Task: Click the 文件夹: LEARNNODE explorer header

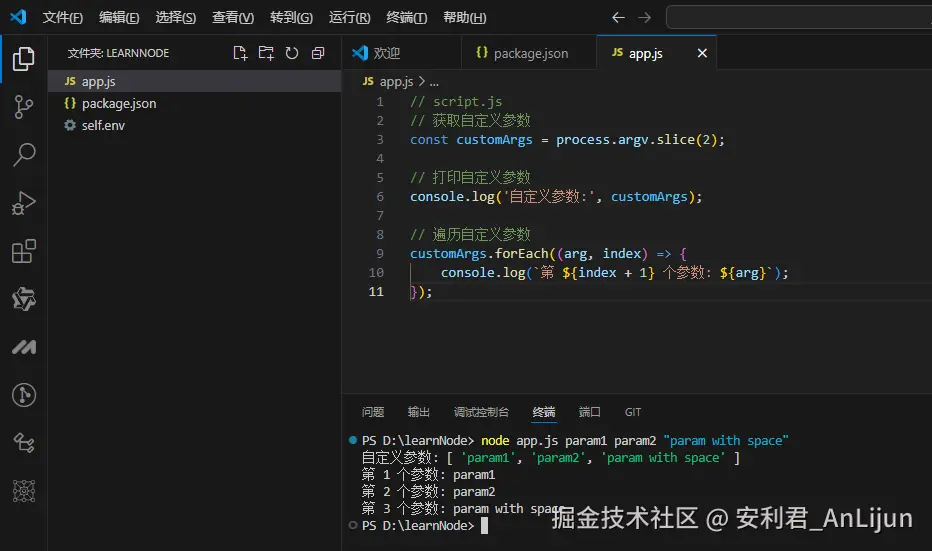Action: click(x=118, y=53)
